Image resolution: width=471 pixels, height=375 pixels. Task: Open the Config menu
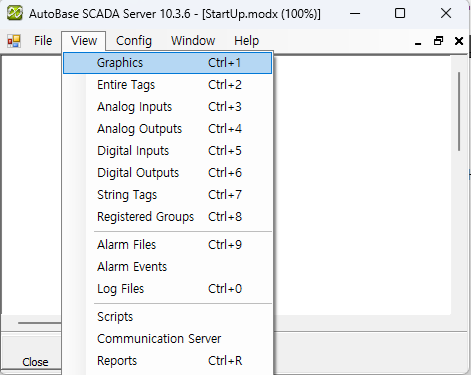coord(134,41)
